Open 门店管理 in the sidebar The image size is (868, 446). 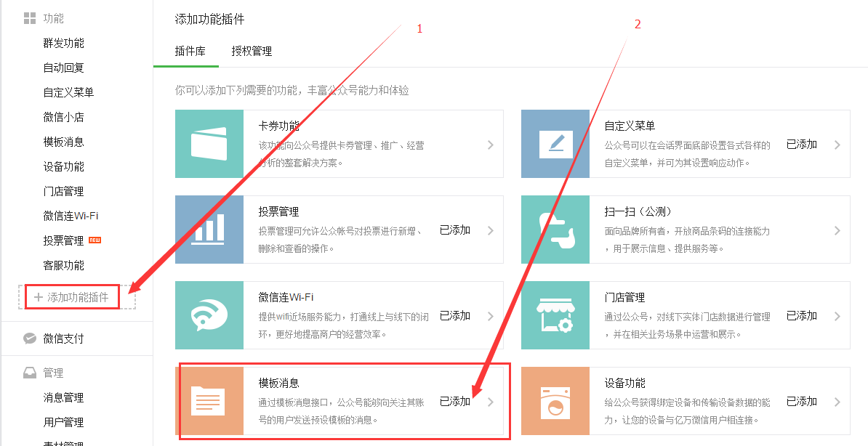pos(64,192)
